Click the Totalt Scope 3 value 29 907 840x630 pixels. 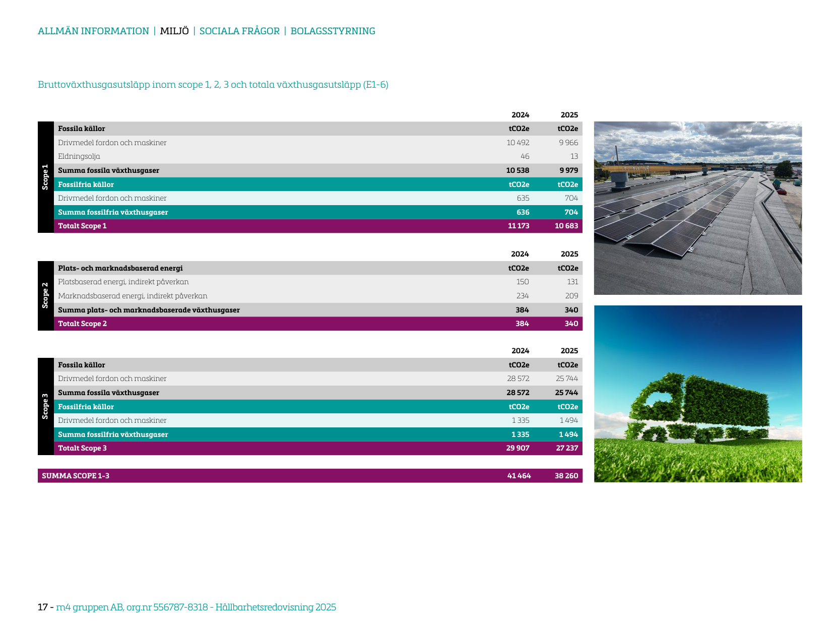(518, 448)
